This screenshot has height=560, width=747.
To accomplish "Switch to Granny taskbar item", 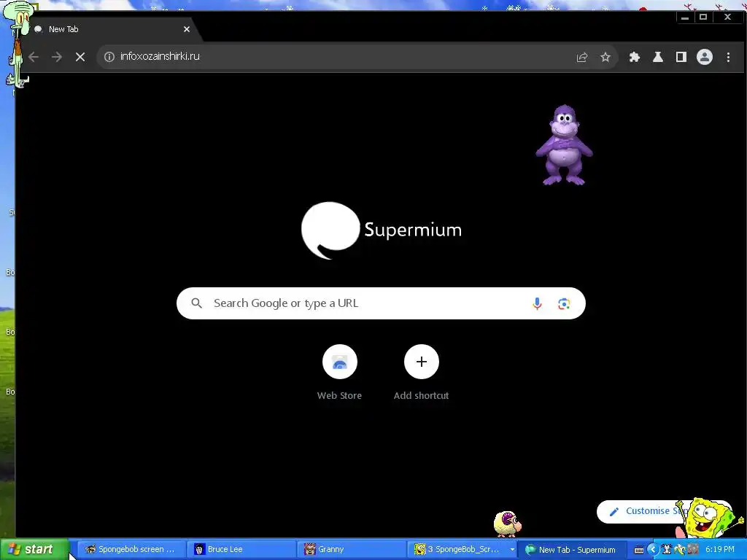I will click(351, 550).
